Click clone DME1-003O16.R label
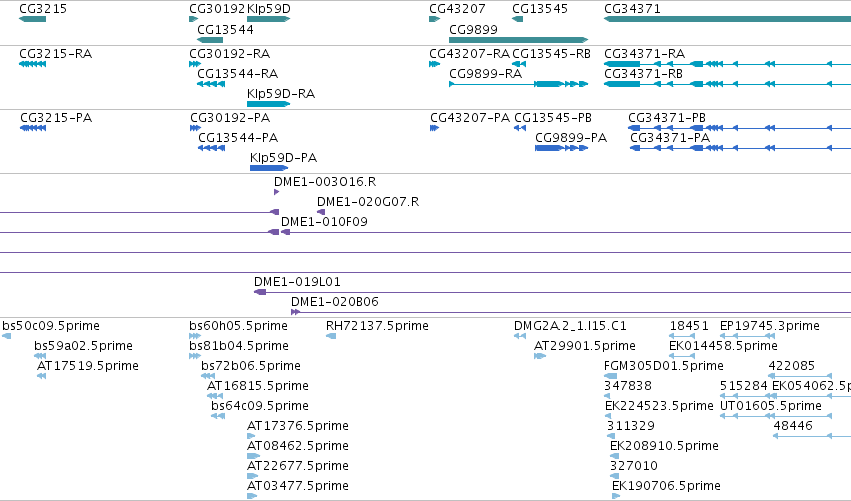 [x=325, y=182]
